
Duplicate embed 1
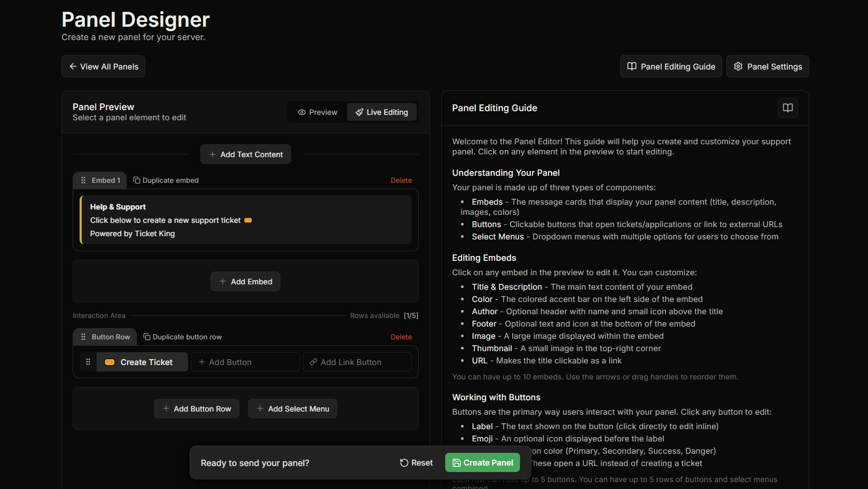coord(166,180)
